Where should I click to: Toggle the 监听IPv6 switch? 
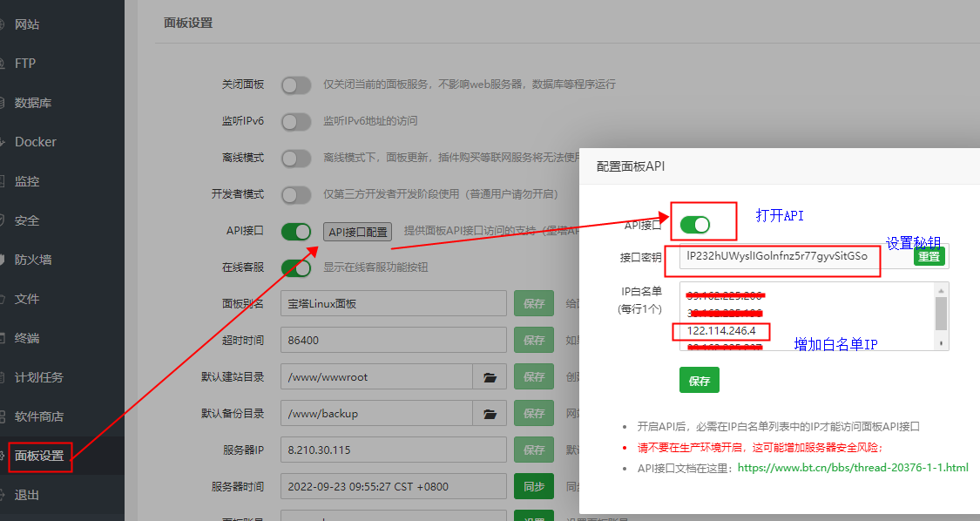(x=295, y=121)
